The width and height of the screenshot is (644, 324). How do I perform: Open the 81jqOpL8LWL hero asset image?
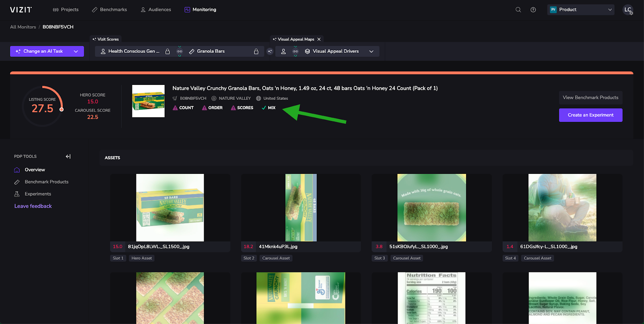point(170,208)
